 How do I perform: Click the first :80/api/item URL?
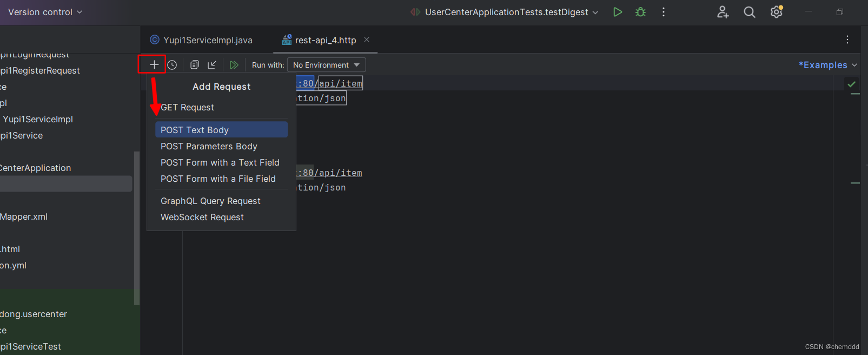click(330, 83)
